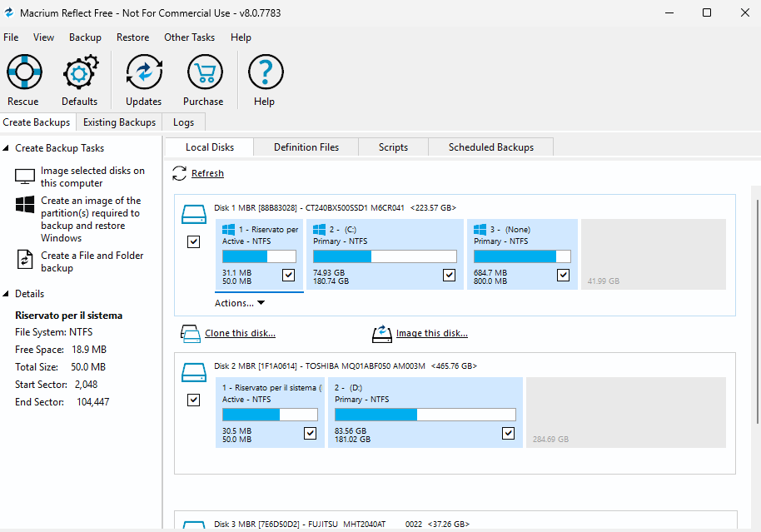This screenshot has width=761, height=532.
Task: Check for Updates via toolbar icon
Action: [144, 72]
